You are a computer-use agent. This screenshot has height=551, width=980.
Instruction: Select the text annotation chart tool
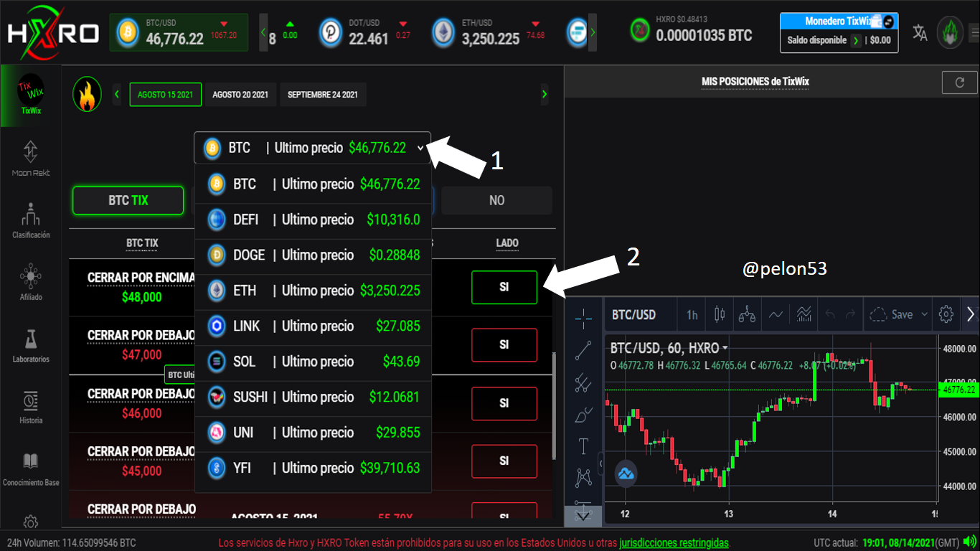coord(583,446)
